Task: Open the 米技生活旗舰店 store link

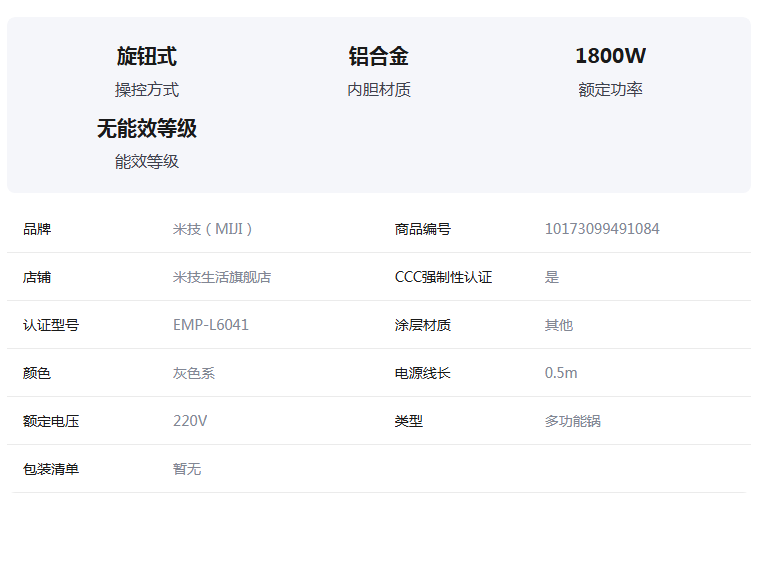Action: 222,278
